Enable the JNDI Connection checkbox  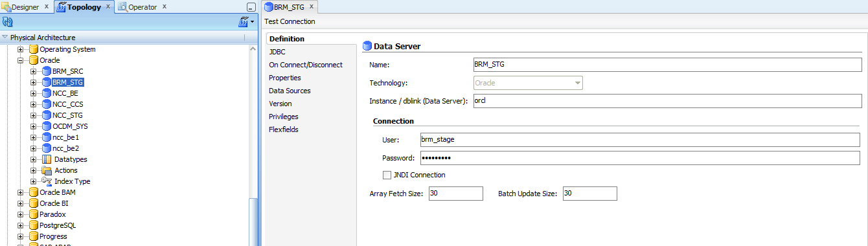[x=387, y=175]
